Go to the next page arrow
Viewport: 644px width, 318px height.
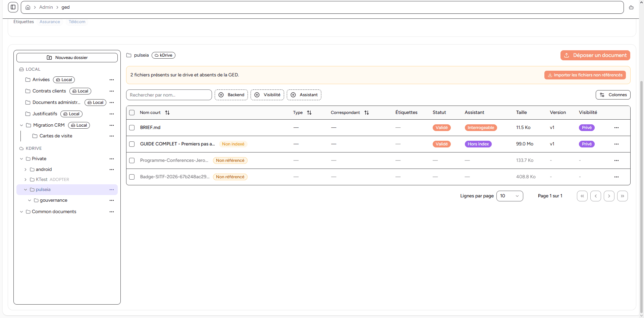tap(609, 196)
